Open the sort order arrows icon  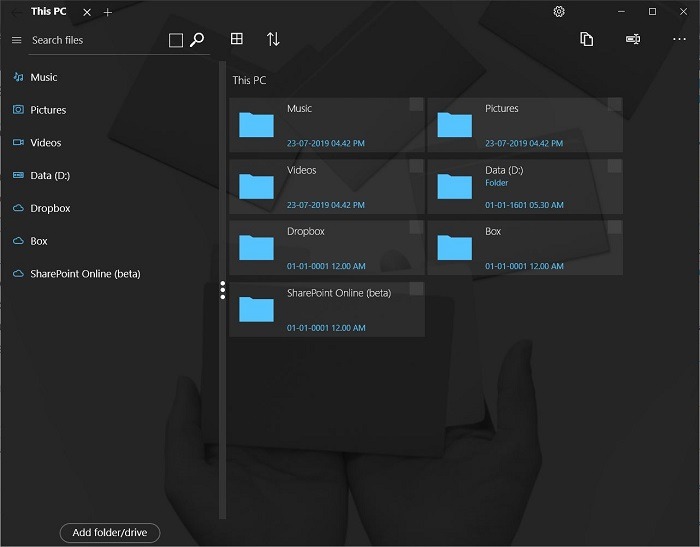point(273,39)
